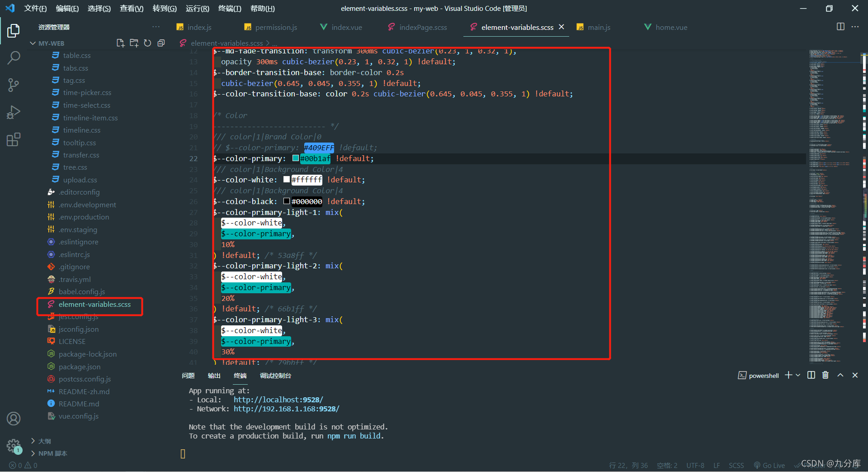
Task: Open the 查看(V) menu
Action: click(x=132, y=8)
